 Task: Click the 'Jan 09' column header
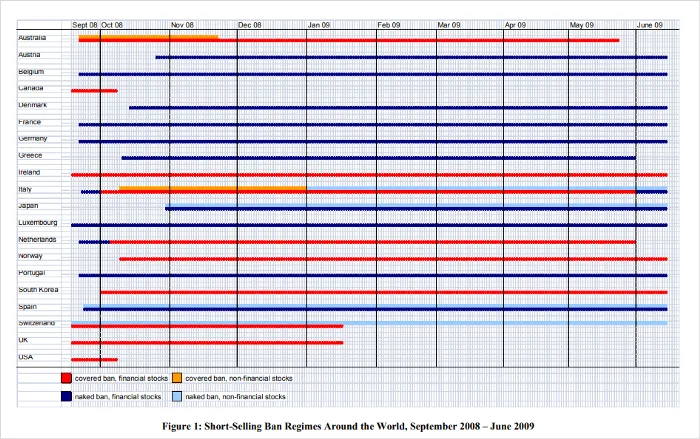(319, 25)
